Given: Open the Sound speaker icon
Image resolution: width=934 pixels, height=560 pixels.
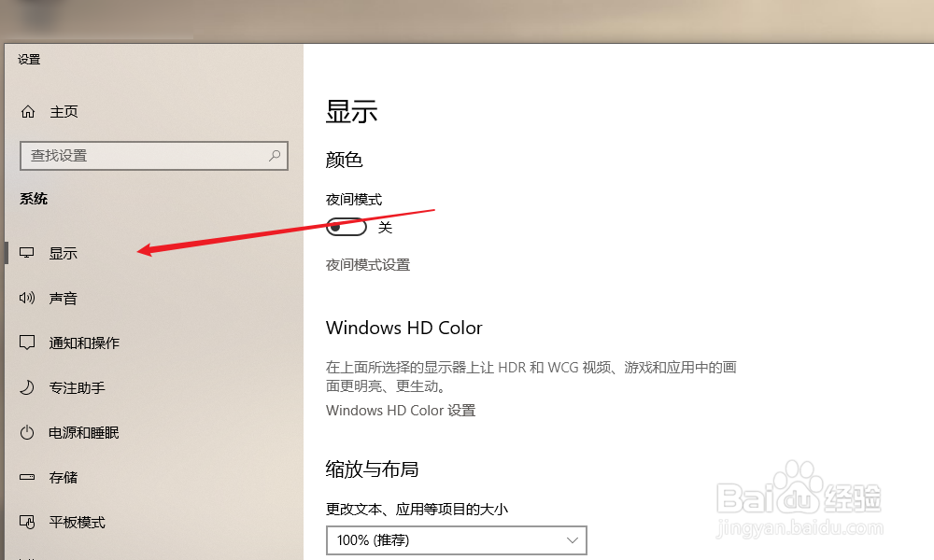Looking at the screenshot, I should (x=27, y=298).
